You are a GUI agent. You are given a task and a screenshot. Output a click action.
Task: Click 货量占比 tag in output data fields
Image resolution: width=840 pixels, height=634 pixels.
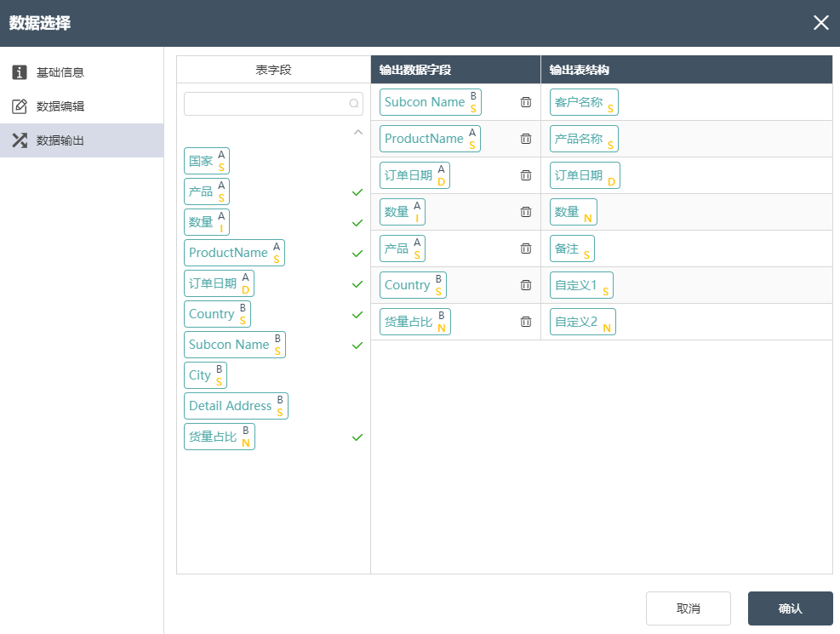click(x=415, y=322)
